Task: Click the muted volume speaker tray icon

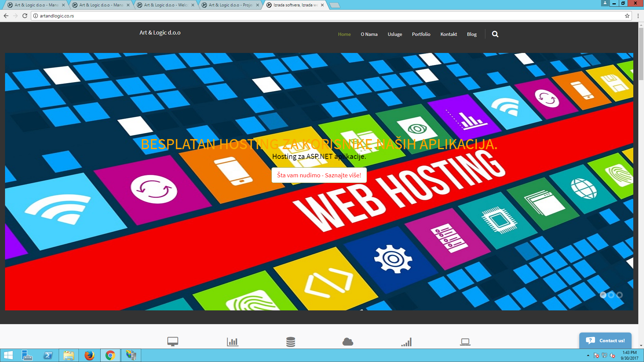Action: click(612, 355)
